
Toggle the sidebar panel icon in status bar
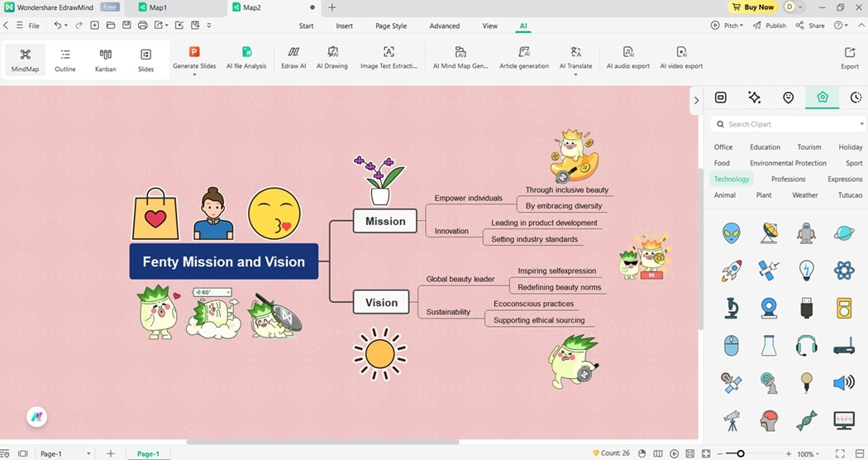pyautogui.click(x=860, y=454)
